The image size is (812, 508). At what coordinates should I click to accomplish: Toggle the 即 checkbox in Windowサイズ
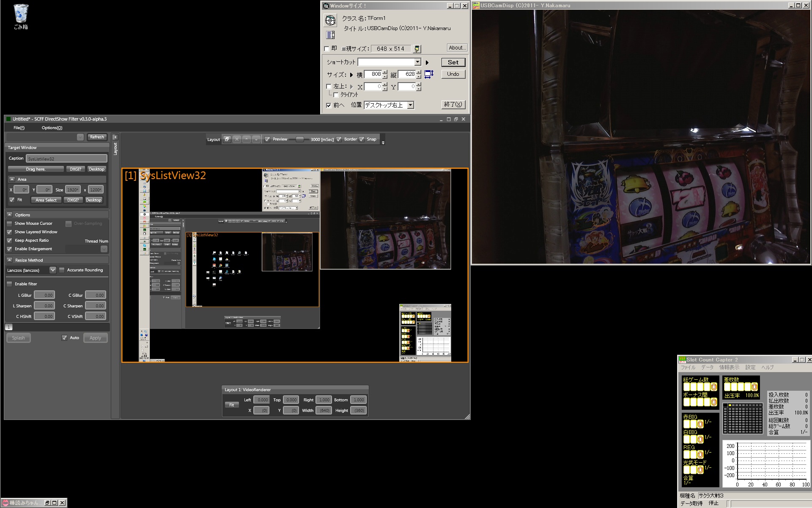[x=326, y=49]
